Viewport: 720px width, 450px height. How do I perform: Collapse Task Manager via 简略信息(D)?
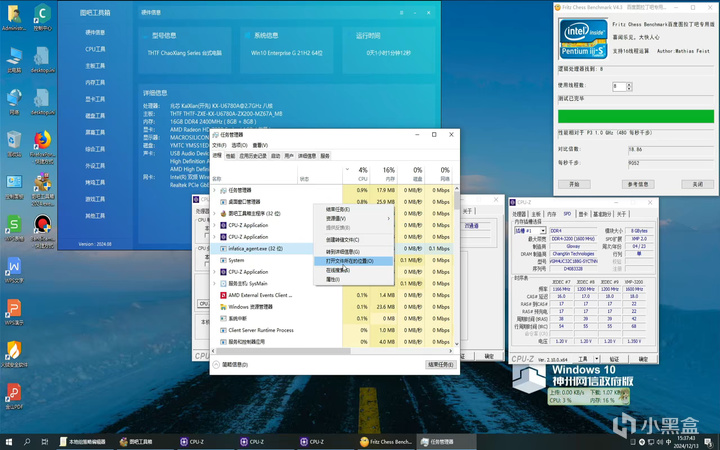(x=231, y=365)
